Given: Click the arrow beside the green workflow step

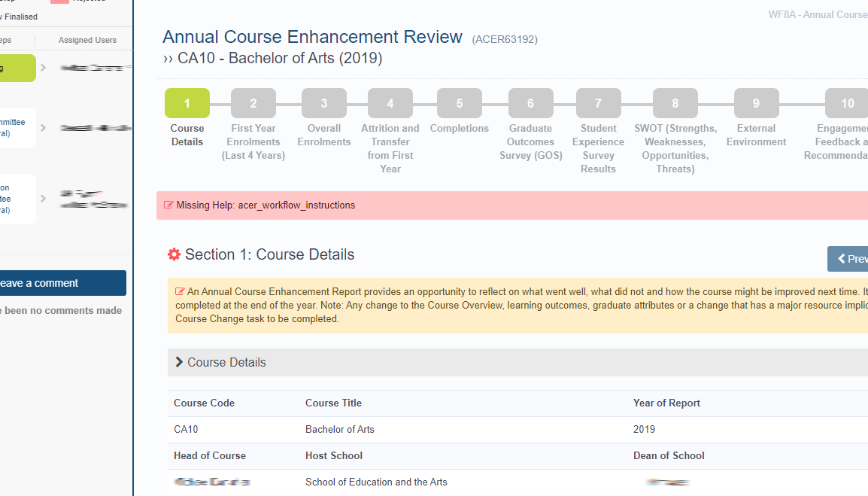Looking at the screenshot, I should [44, 68].
